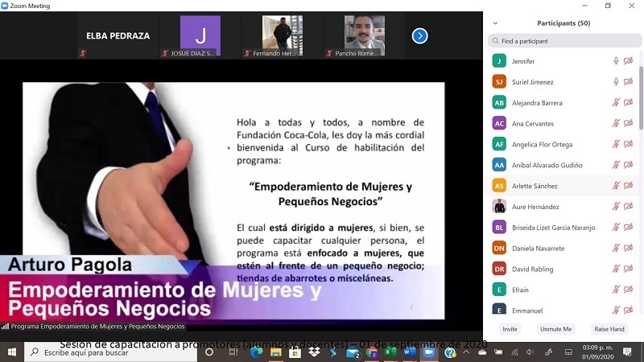The height and width of the screenshot is (362, 644).
Task: Open the taskbar clock and date
Action: [x=597, y=352]
